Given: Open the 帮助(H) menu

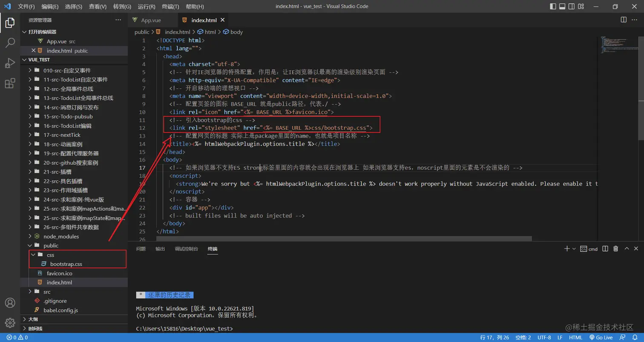Looking at the screenshot, I should point(195,6).
